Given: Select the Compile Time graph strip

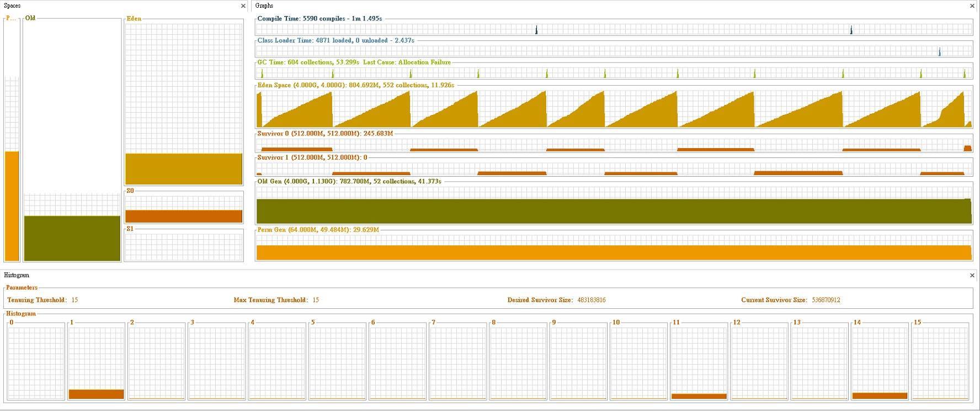Looking at the screenshot, I should click(614, 29).
